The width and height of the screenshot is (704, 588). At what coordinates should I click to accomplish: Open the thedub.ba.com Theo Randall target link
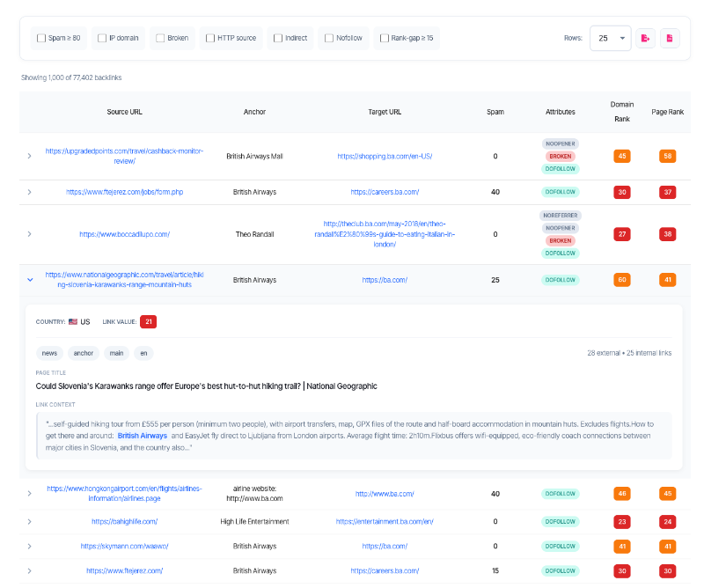pyautogui.click(x=385, y=234)
